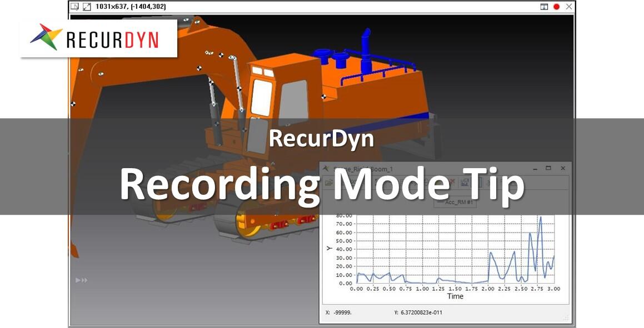Click the chart icon in plot toolbar

(465, 182)
